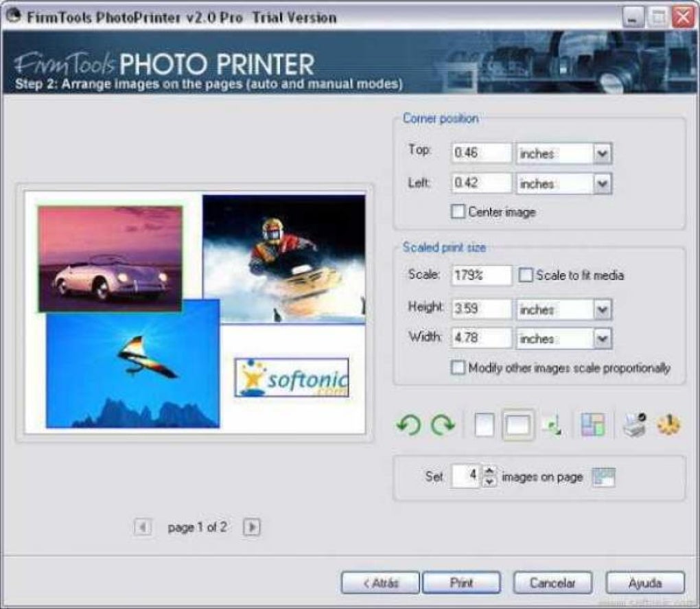Enable the Center image checkbox
700x609 pixels.
[x=458, y=212]
